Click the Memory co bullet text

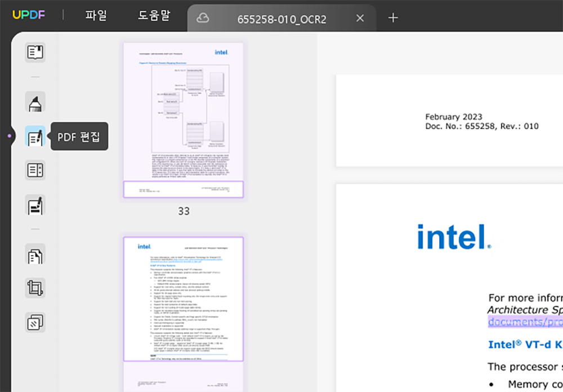point(535,385)
